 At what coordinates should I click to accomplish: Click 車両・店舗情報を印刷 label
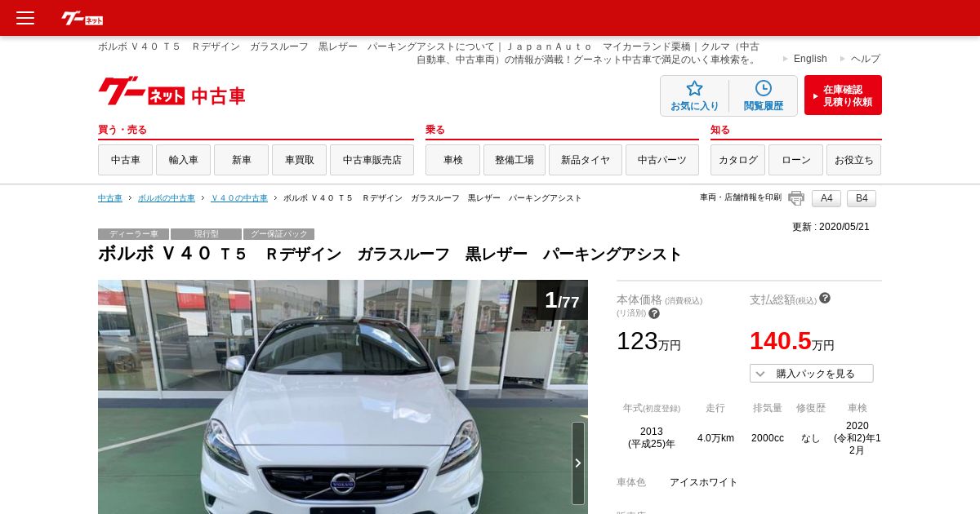741,197
